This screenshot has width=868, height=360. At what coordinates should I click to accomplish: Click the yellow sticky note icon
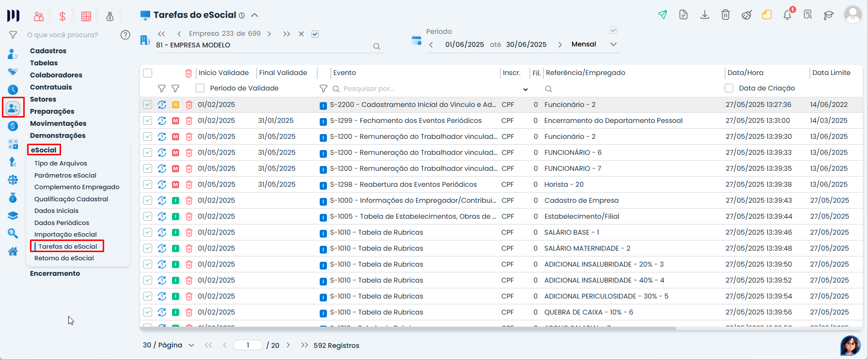tap(767, 15)
